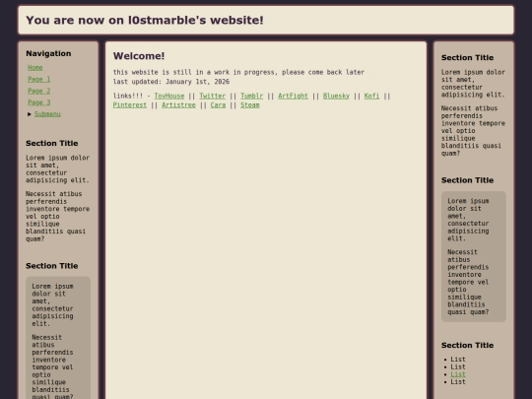Open the Twitter link
The height and width of the screenshot is (399, 532).
(x=213, y=96)
